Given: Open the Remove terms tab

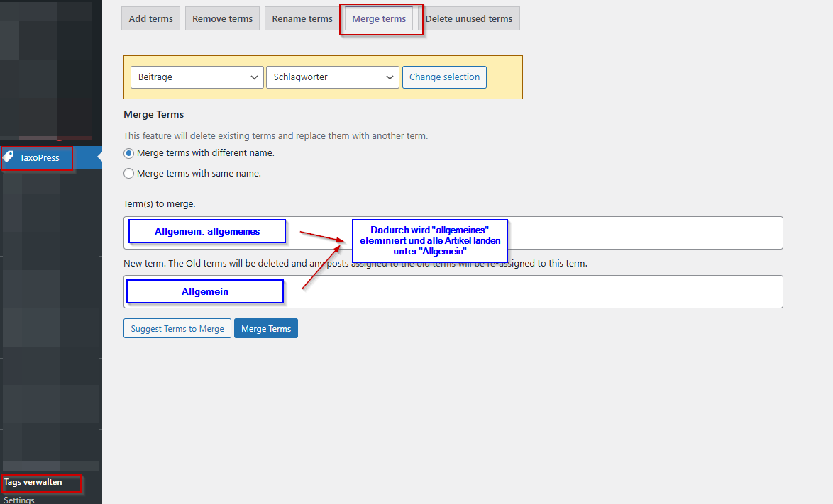Looking at the screenshot, I should click(222, 19).
